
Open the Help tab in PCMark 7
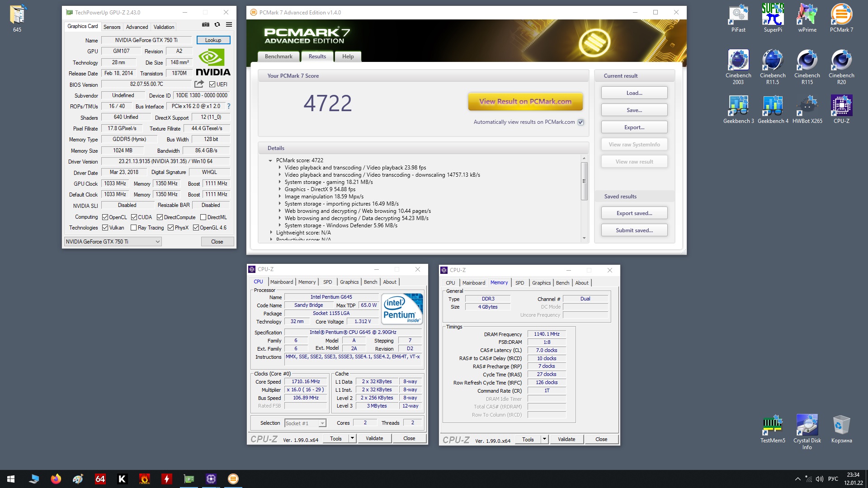[x=348, y=56]
